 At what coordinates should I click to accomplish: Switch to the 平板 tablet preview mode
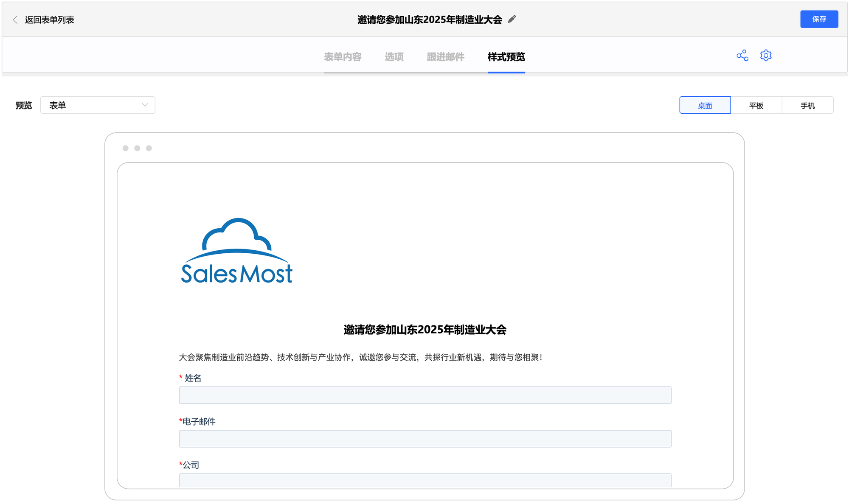(756, 105)
